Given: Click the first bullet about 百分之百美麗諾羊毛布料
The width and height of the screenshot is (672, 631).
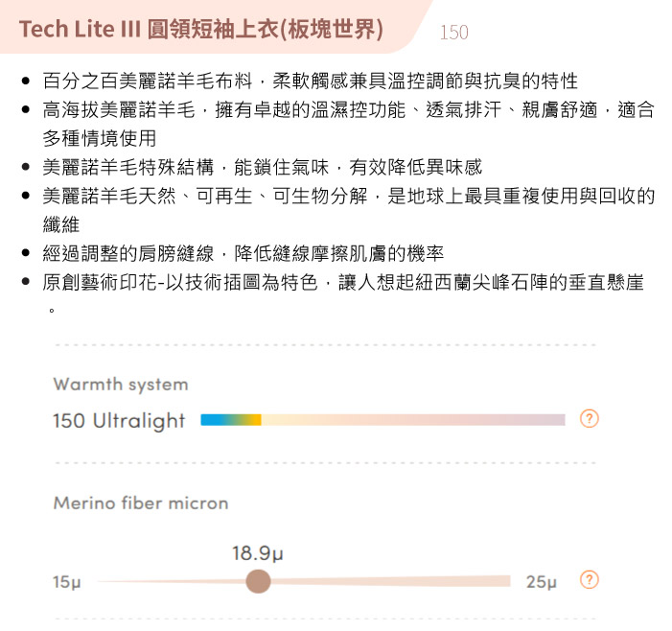Looking at the screenshot, I should coord(311,81).
